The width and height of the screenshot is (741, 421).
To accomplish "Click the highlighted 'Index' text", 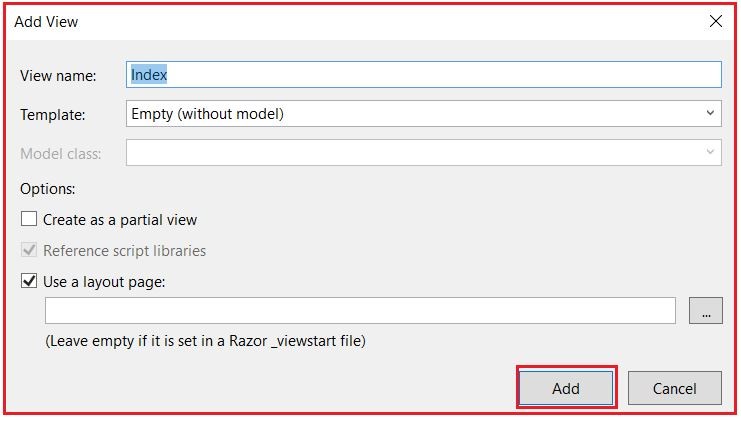I will pos(149,75).
